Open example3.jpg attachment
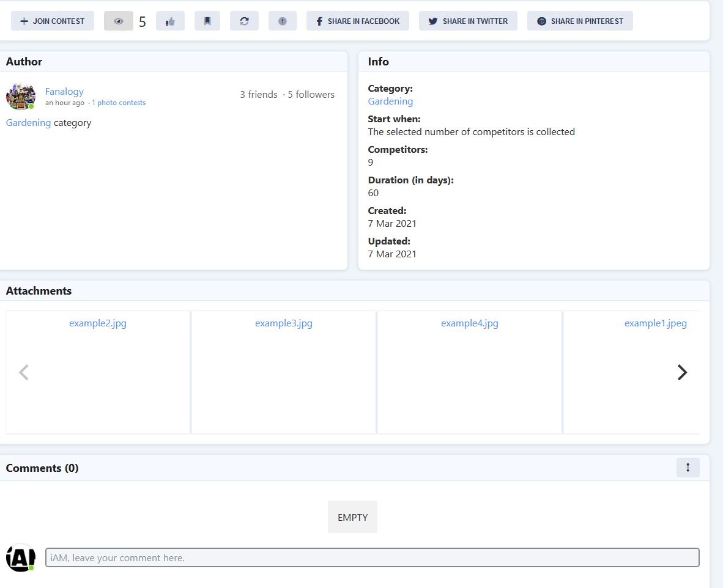Viewport: 723px width, 588px height. pyautogui.click(x=284, y=323)
